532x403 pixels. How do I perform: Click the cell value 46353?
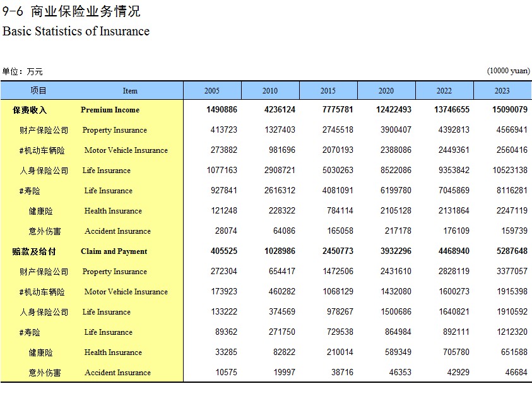click(x=400, y=373)
